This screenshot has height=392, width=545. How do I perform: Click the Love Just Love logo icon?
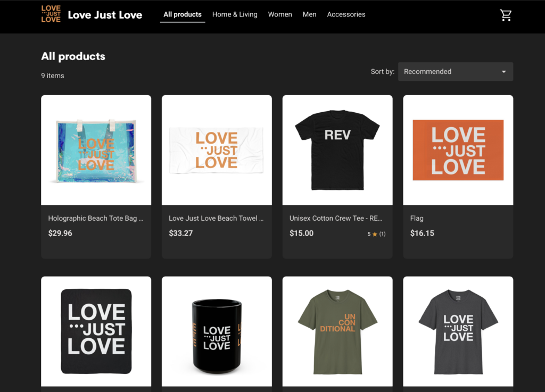point(51,14)
